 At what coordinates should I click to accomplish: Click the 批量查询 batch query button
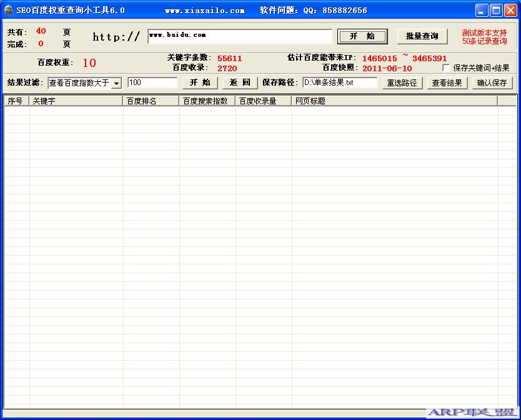click(422, 37)
